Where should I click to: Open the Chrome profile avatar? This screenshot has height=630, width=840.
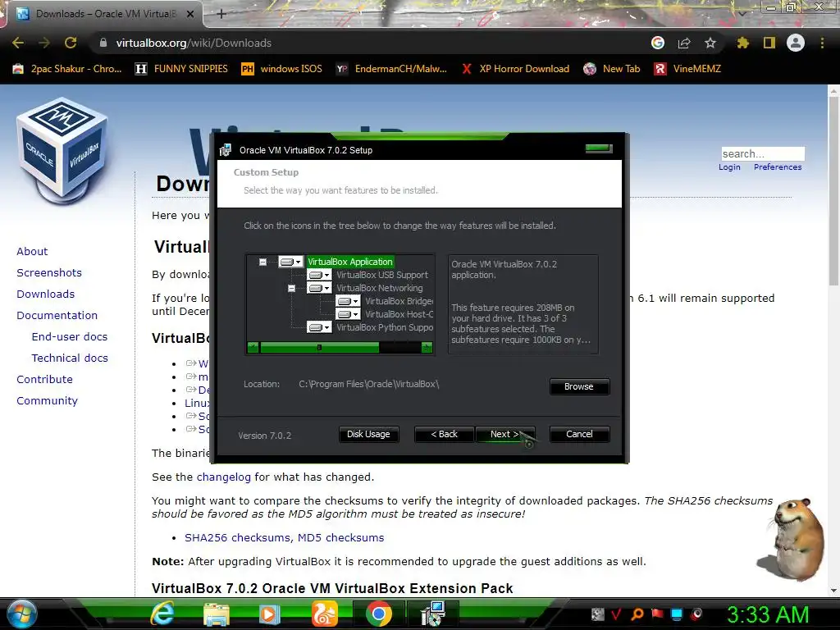(796, 43)
